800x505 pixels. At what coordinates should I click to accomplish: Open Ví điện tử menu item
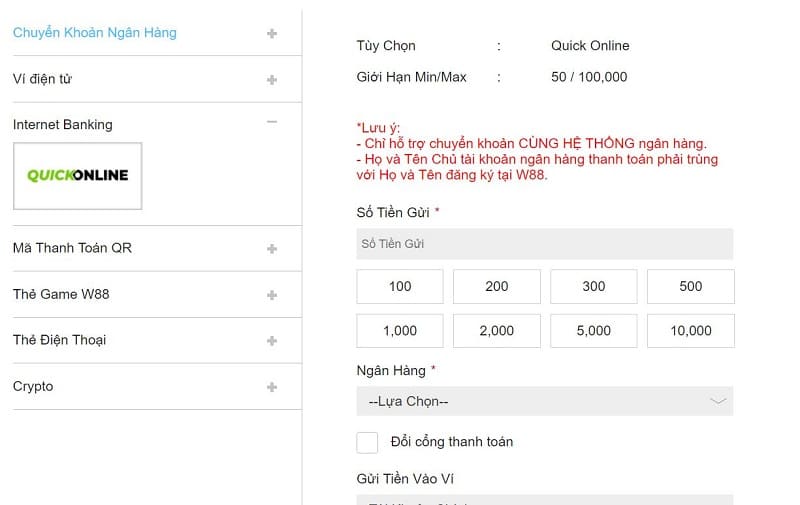click(42, 79)
